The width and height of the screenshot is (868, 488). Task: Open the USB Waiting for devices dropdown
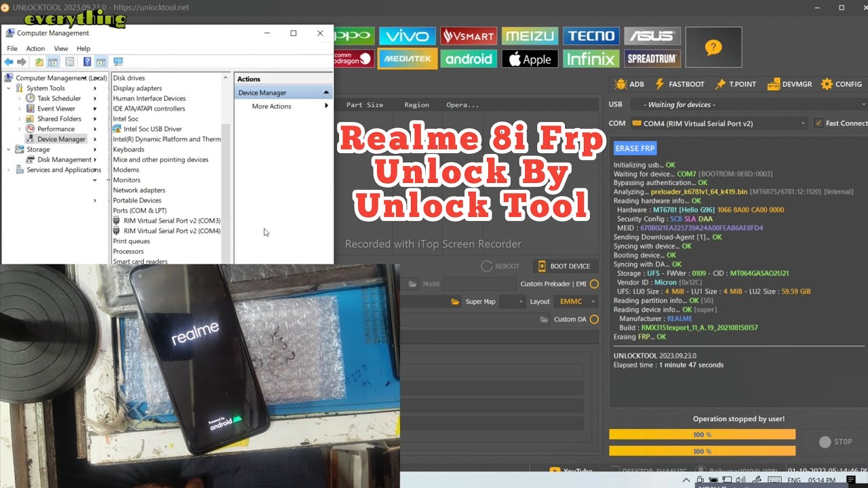(x=749, y=104)
